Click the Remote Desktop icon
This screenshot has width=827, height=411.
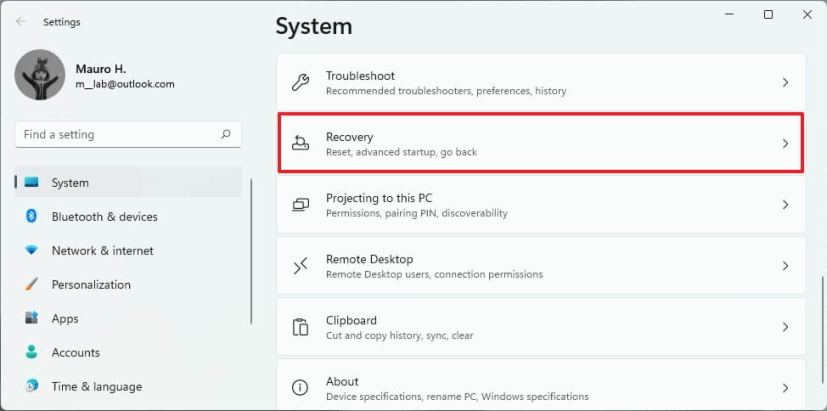tap(301, 266)
